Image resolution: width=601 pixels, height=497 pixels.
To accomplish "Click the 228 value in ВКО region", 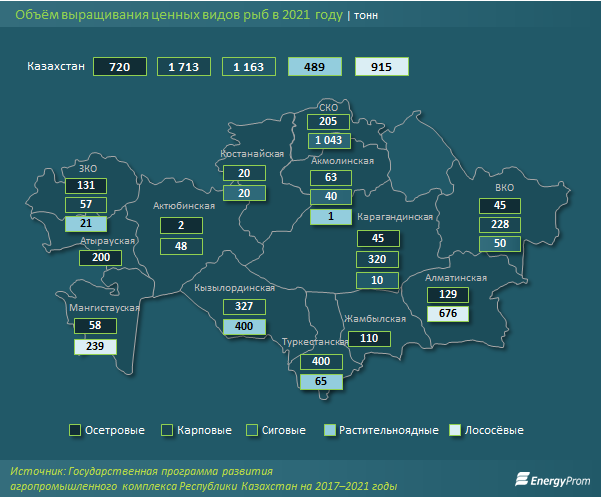I will click(499, 225).
